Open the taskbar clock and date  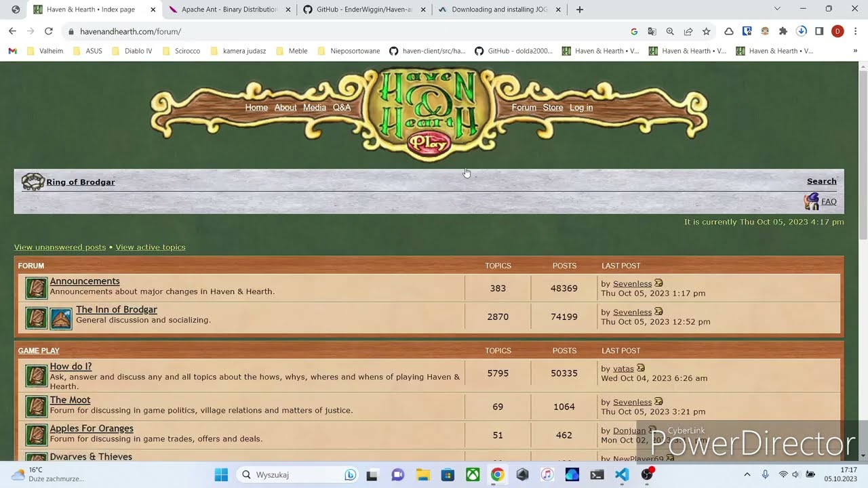[x=841, y=474]
